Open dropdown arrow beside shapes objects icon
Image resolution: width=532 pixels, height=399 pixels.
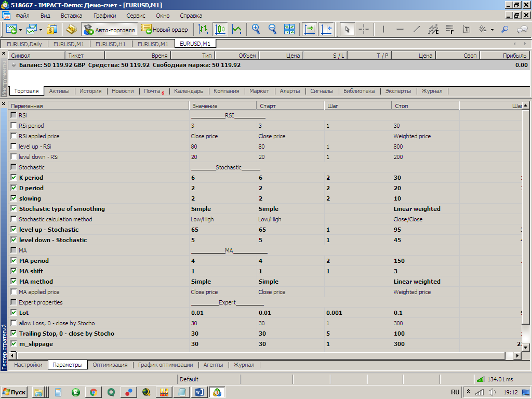[x=492, y=30]
